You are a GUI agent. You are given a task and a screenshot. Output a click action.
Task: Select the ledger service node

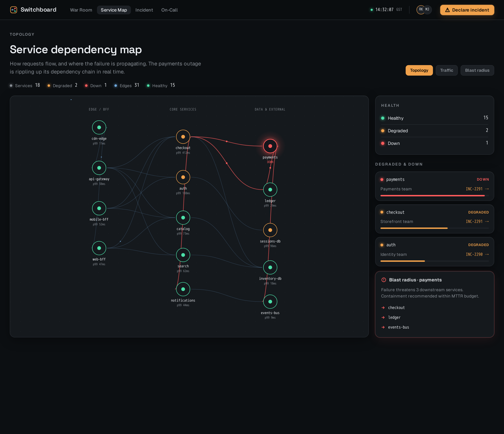[x=270, y=190]
